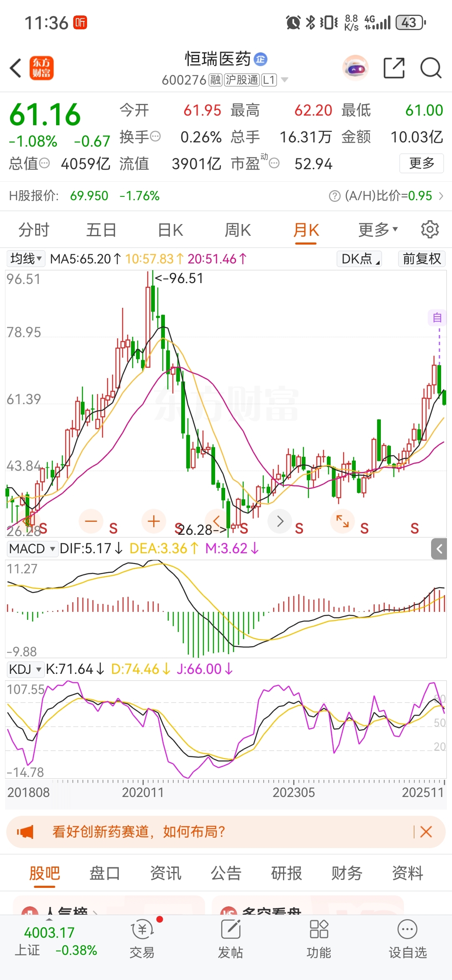The height and width of the screenshot is (980, 452).
Task: Open the 前复权 adjustment selector
Action: [x=421, y=259]
